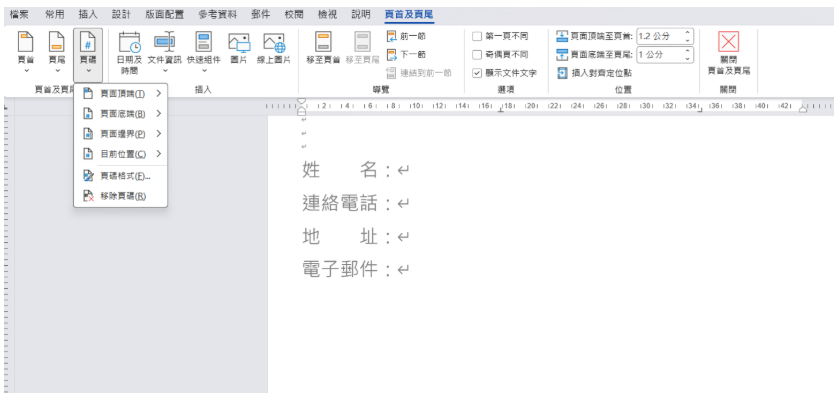835x393 pixels.
Task: Switch to the 說明 tab
Action: pos(361,15)
